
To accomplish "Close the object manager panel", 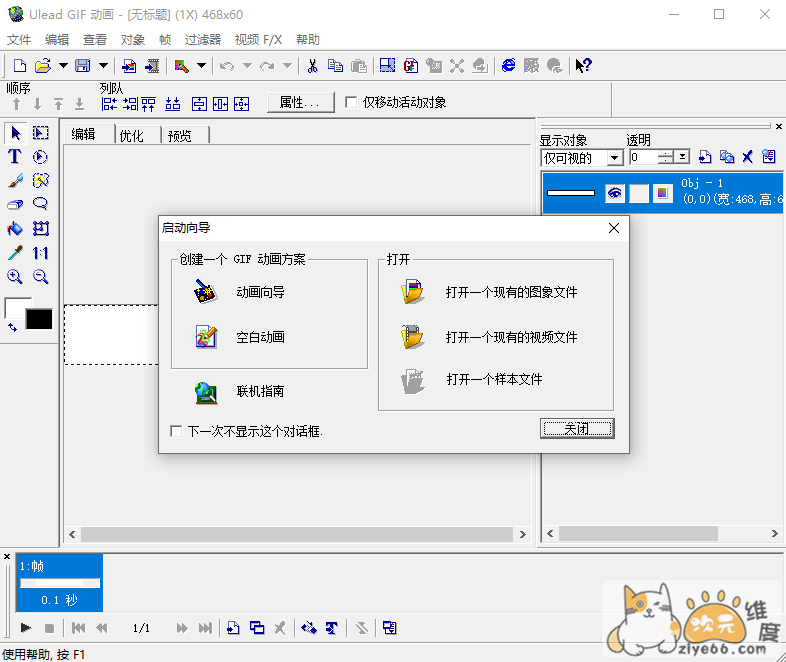I will [x=778, y=126].
